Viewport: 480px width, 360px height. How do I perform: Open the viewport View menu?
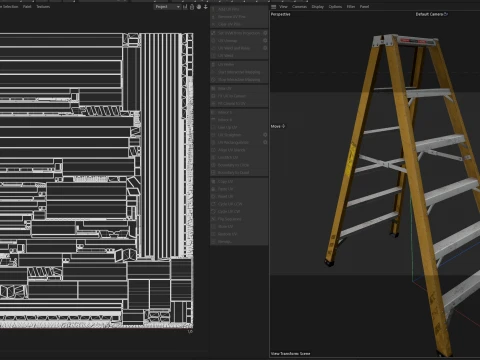(x=283, y=7)
